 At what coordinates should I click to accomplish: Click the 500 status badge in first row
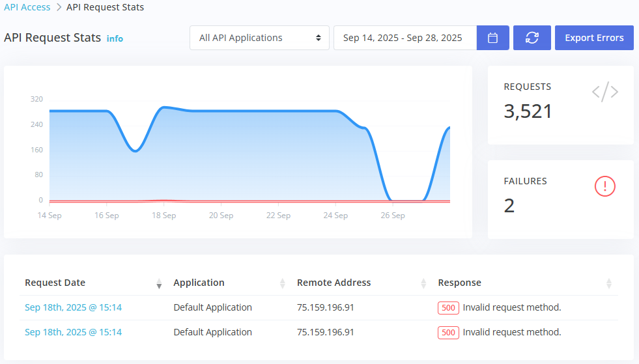coord(449,308)
